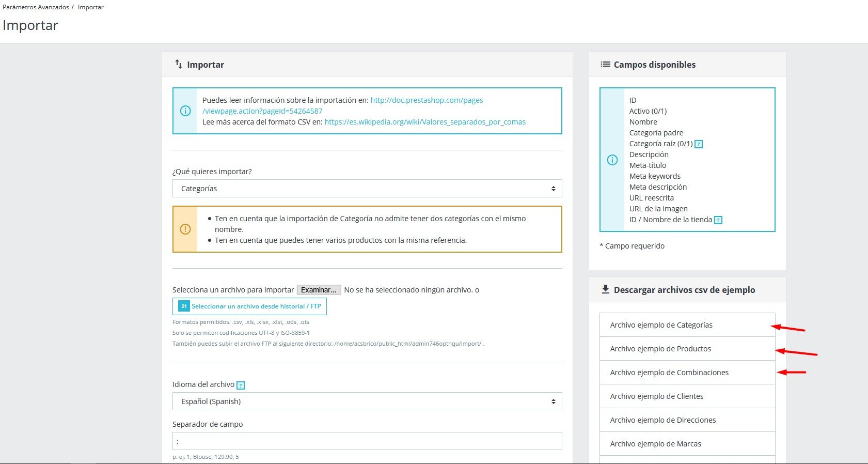
Task: Click 'No se ha seleccionado ningún archivo' text
Action: (408, 290)
